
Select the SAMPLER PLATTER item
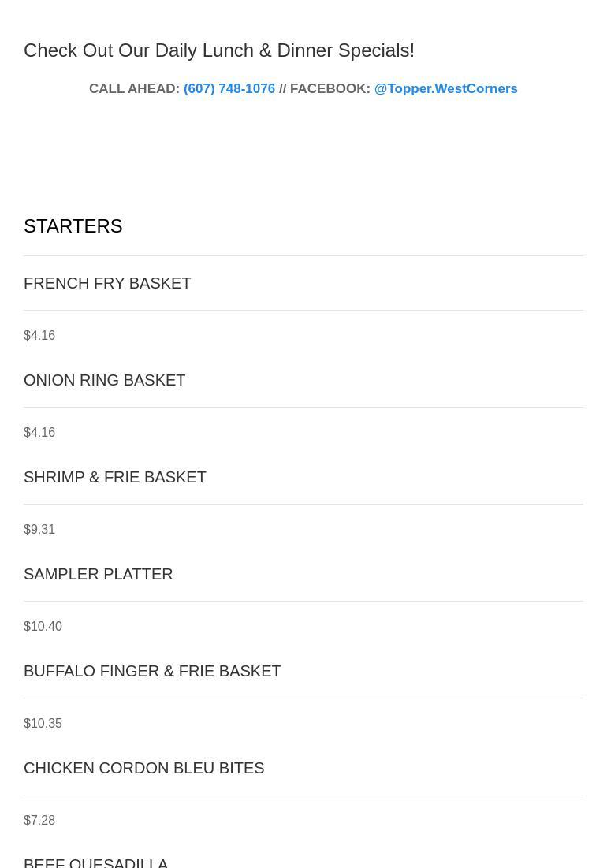[99, 573]
